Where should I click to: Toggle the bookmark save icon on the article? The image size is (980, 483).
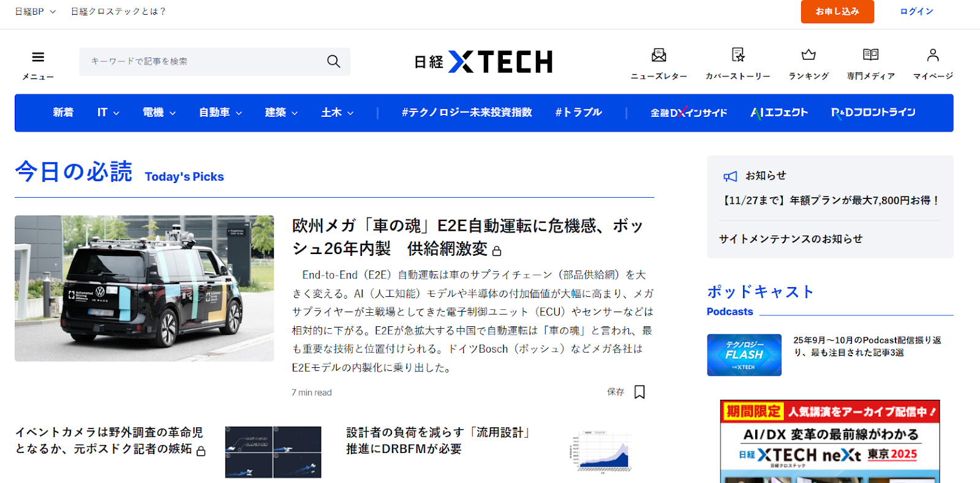click(x=639, y=392)
